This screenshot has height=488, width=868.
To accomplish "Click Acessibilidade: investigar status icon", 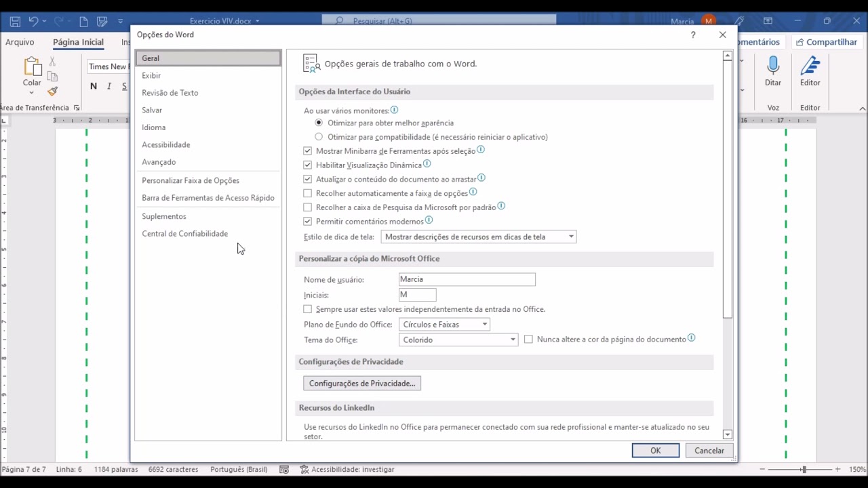I will [304, 469].
